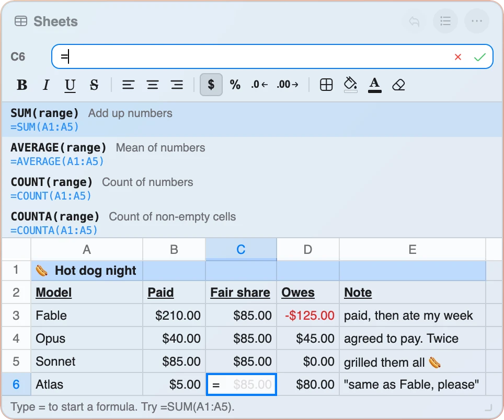
Task: Toggle italic formatting
Action: (46, 85)
